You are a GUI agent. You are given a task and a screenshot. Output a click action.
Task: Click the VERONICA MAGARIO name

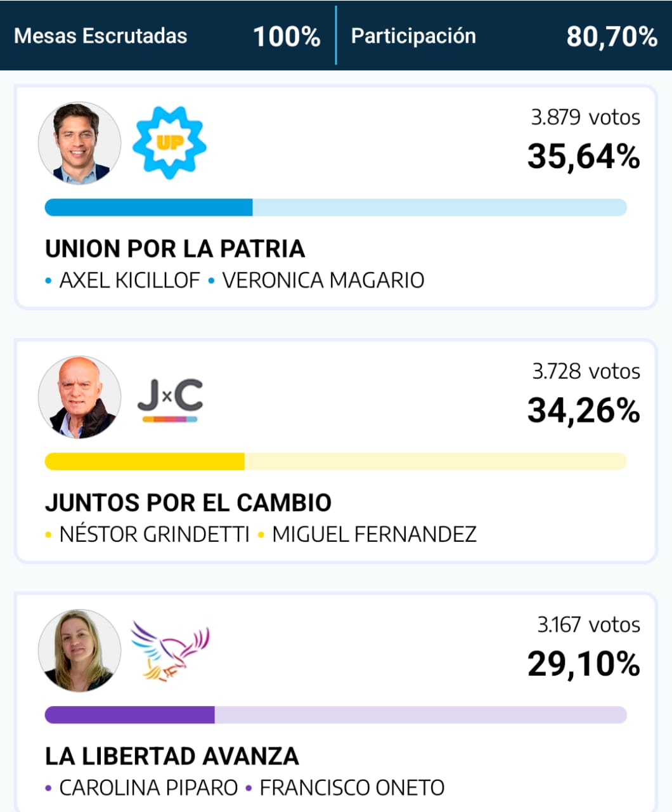click(x=323, y=280)
